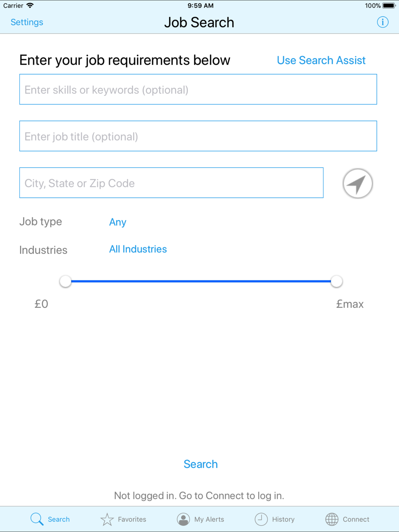The image size is (399, 532).
Task: Tap the clock History icon
Action: tap(261, 519)
